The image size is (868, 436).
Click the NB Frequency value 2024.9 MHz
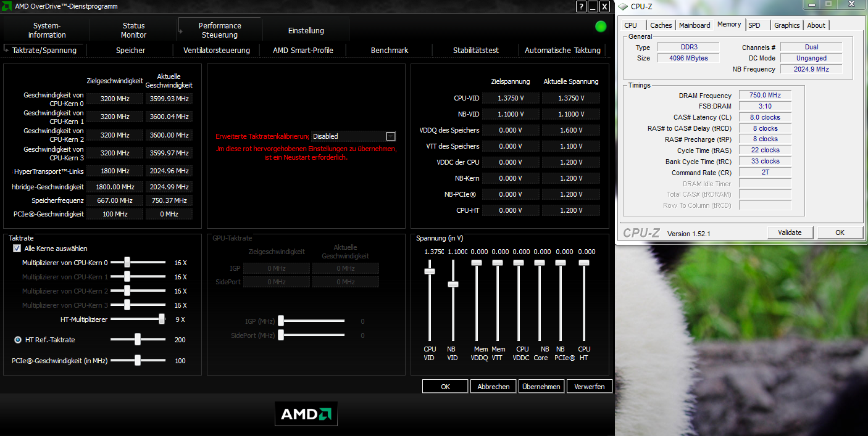(811, 69)
